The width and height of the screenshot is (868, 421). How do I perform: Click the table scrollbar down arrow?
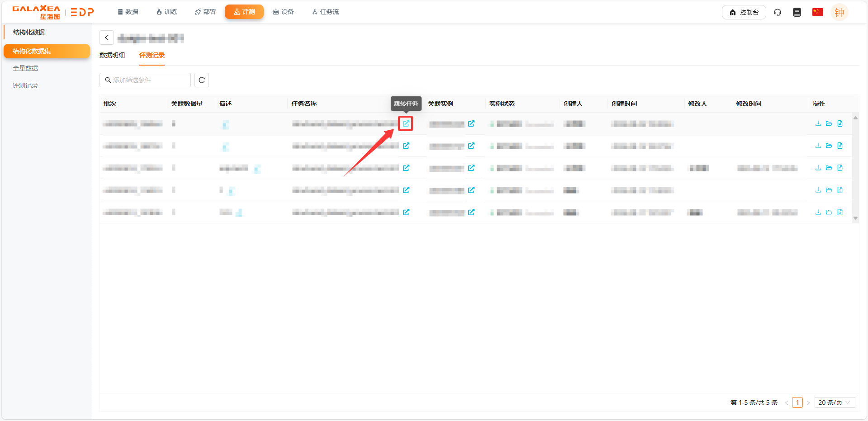(x=855, y=218)
